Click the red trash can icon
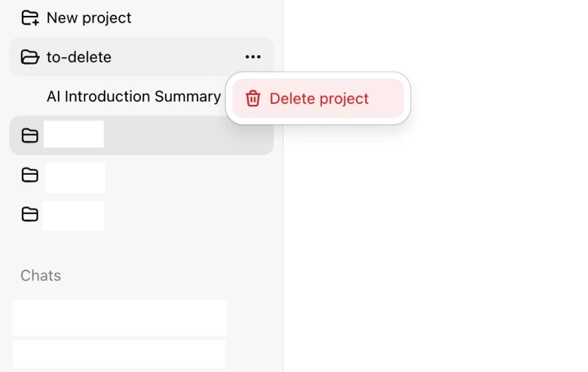The width and height of the screenshot is (588, 372). [x=253, y=98]
